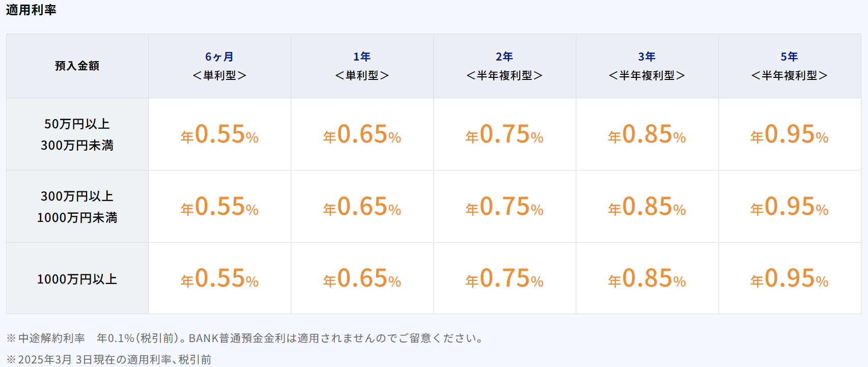Viewport: 868px width, 367px height.
Task: Click the 2025年3月3日現在 footnote text
Action: (109, 359)
